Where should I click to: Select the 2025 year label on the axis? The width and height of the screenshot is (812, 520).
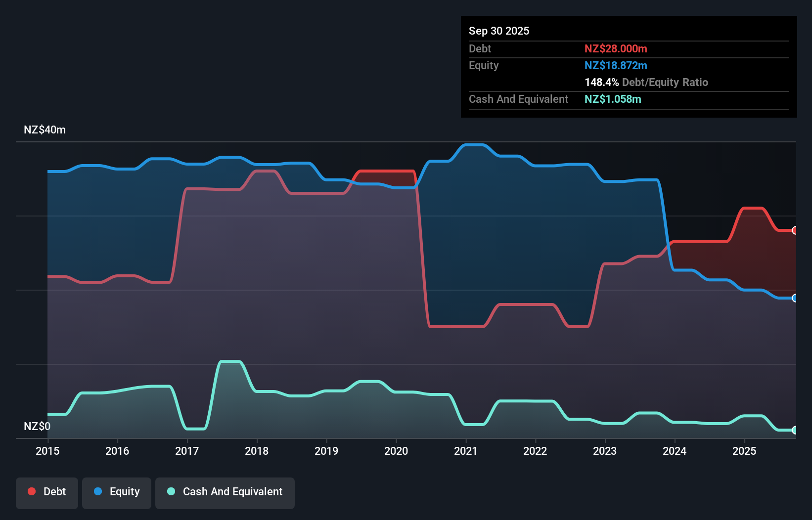tap(745, 451)
